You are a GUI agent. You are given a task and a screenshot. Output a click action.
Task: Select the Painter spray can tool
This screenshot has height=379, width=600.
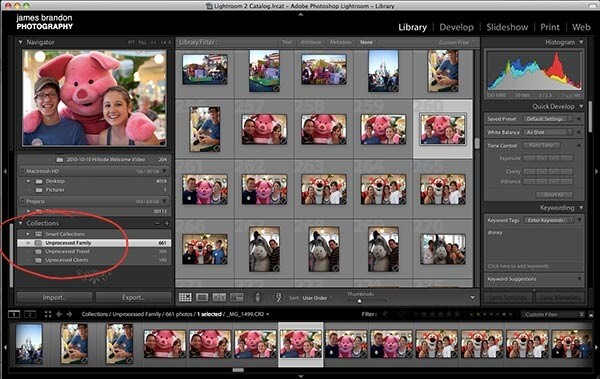[258, 297]
